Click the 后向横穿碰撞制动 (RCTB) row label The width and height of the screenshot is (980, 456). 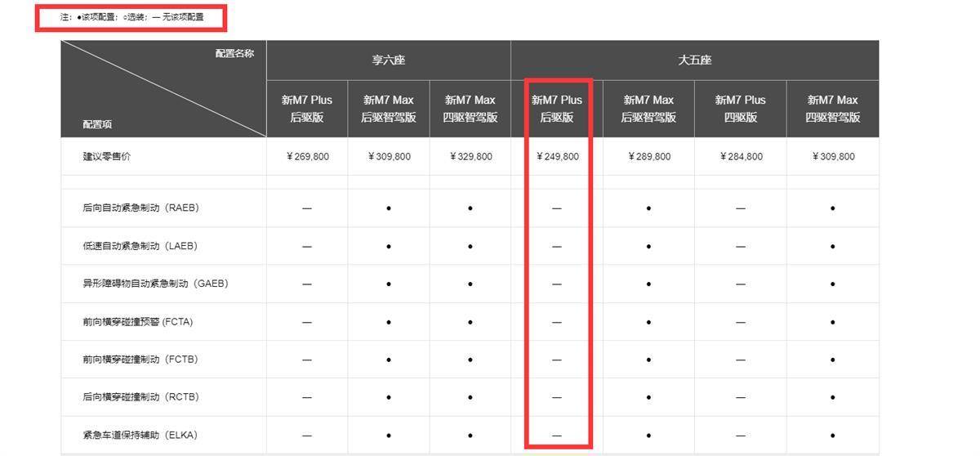[140, 397]
